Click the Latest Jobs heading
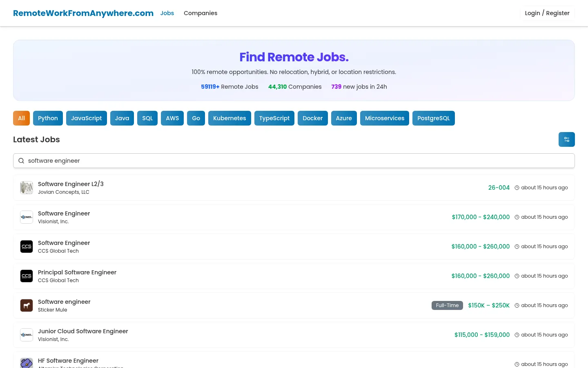This screenshot has width=588, height=368. pyautogui.click(x=36, y=139)
